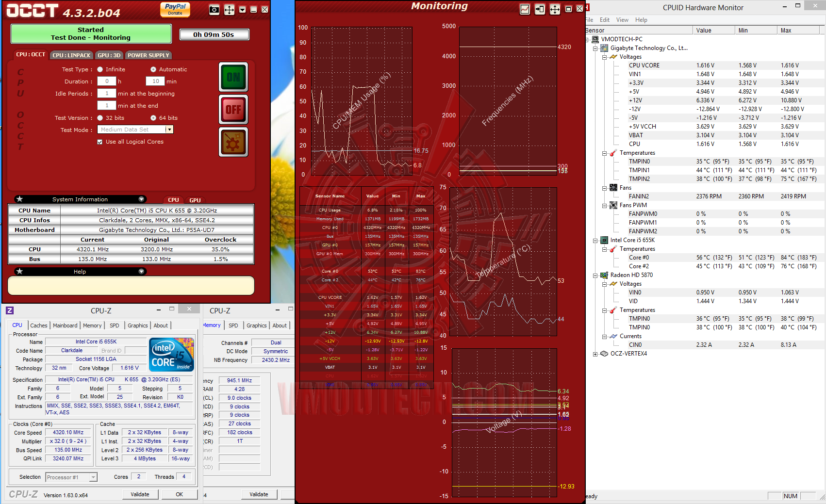Open the OCCT down-arrow menu icon
This screenshot has width=826, height=504.
point(242,10)
